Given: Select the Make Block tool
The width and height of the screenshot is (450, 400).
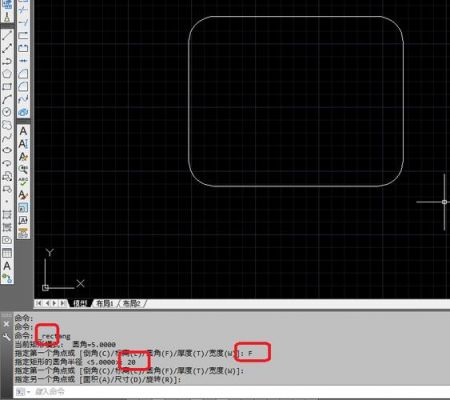Looking at the screenshot, I should point(7,189).
